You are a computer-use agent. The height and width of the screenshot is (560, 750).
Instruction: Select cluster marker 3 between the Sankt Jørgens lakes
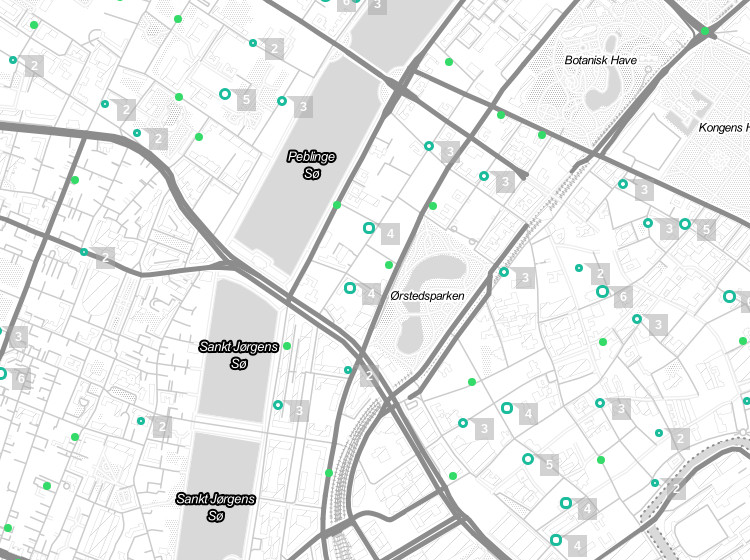278,405
